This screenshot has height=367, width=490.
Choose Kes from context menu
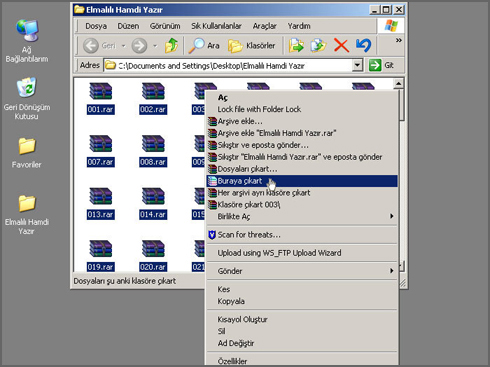point(302,289)
